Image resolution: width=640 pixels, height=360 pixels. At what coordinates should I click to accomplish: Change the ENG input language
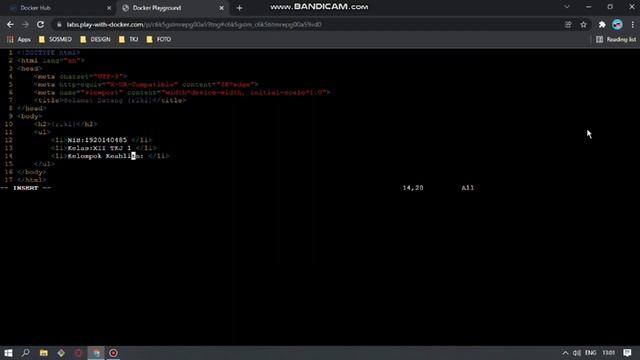(591, 353)
